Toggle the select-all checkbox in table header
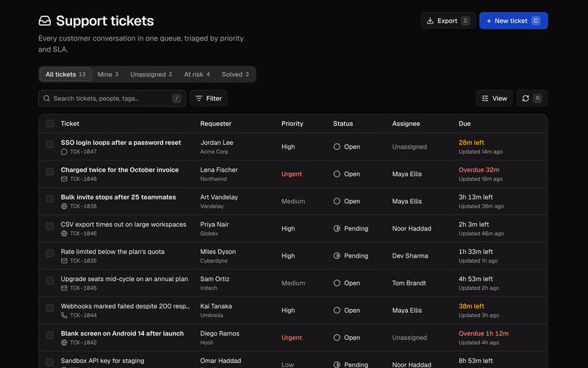Viewport: 588px width, 368px height. click(x=49, y=124)
